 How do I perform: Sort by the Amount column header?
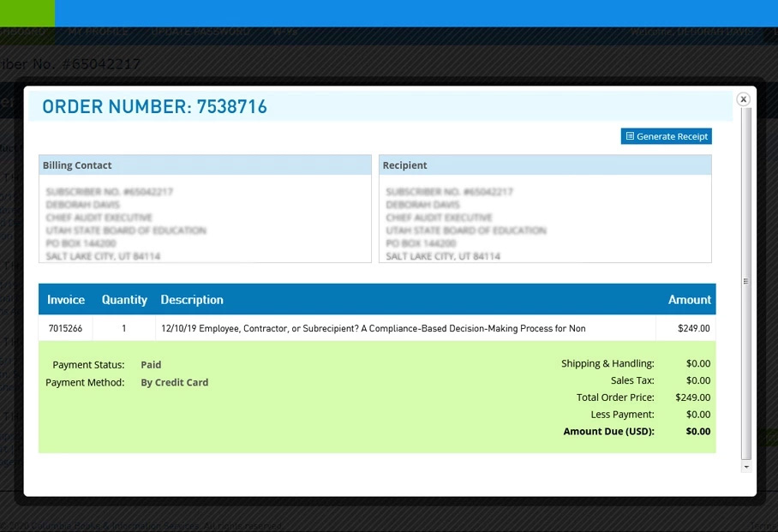pos(690,299)
